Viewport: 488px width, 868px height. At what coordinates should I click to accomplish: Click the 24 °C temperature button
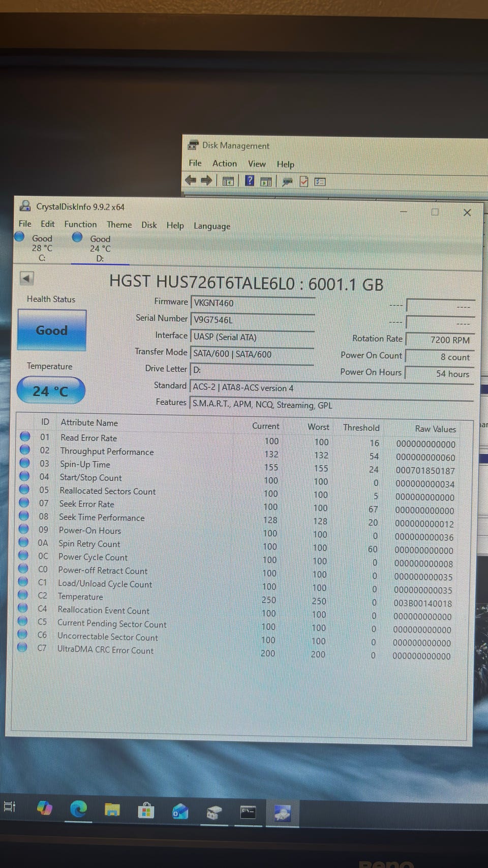[51, 391]
